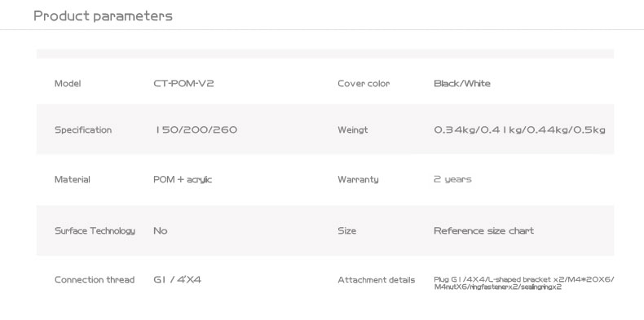Select the Size label
Image resolution: width=644 pixels, height=320 pixels.
click(x=347, y=230)
